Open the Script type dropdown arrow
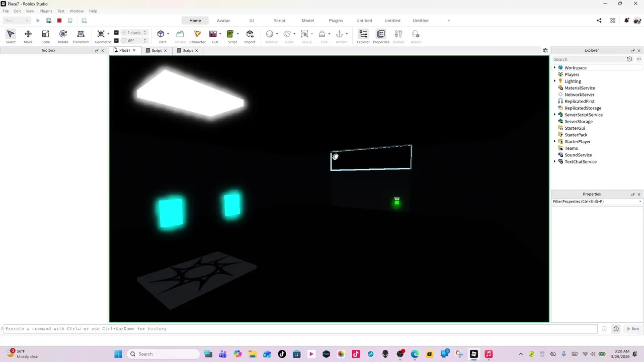The height and width of the screenshot is (362, 644). click(237, 34)
